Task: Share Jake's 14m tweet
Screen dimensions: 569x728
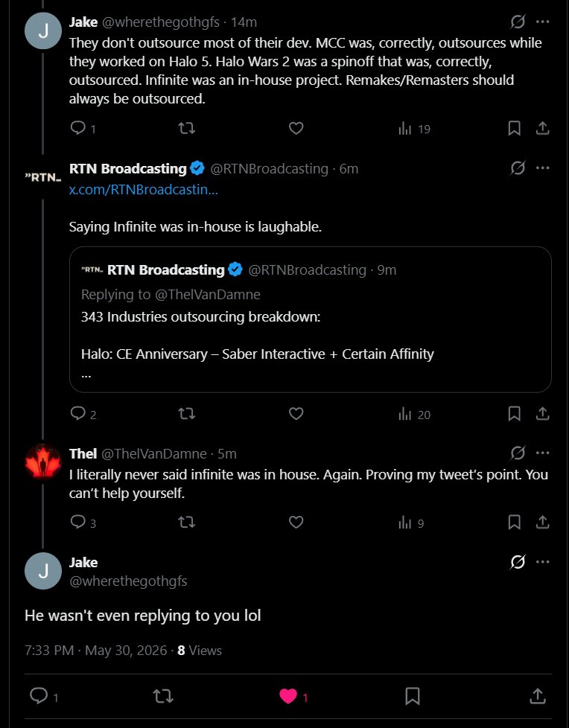Action: (542, 128)
